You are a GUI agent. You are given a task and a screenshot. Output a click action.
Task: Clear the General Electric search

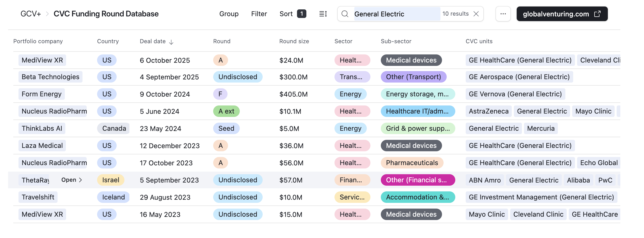(x=476, y=14)
